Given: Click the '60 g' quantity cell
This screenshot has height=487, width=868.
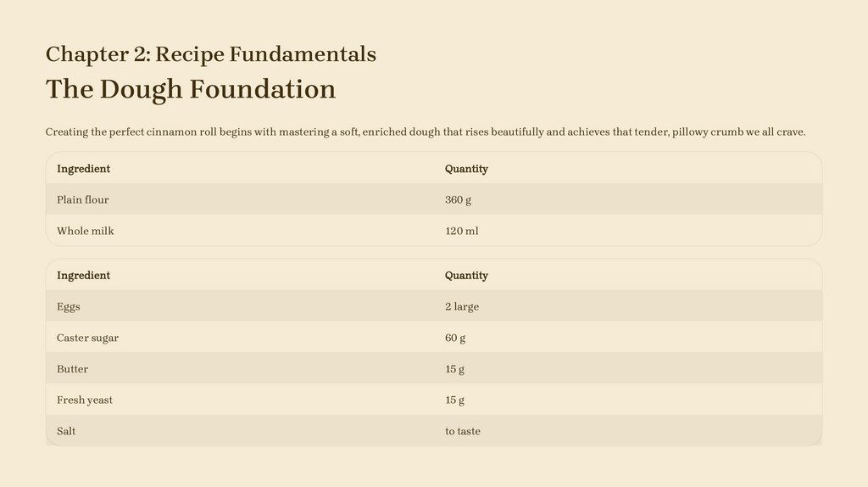Looking at the screenshot, I should [x=455, y=338].
